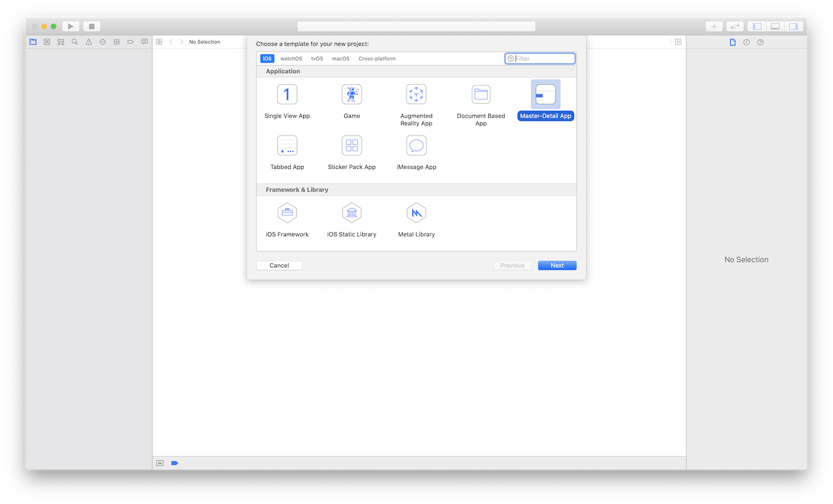
Task: Click the debug area toggle icon at bottom-left
Action: pyautogui.click(x=160, y=463)
